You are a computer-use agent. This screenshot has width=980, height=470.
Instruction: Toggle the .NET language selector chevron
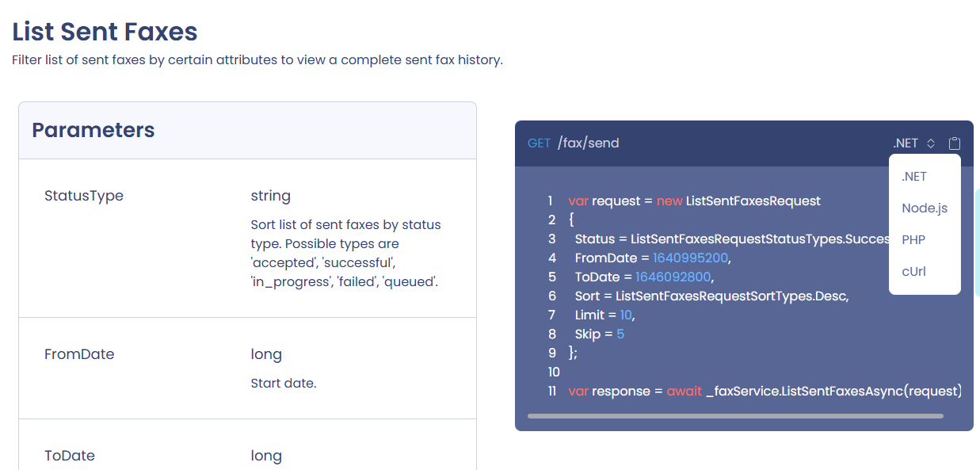931,143
